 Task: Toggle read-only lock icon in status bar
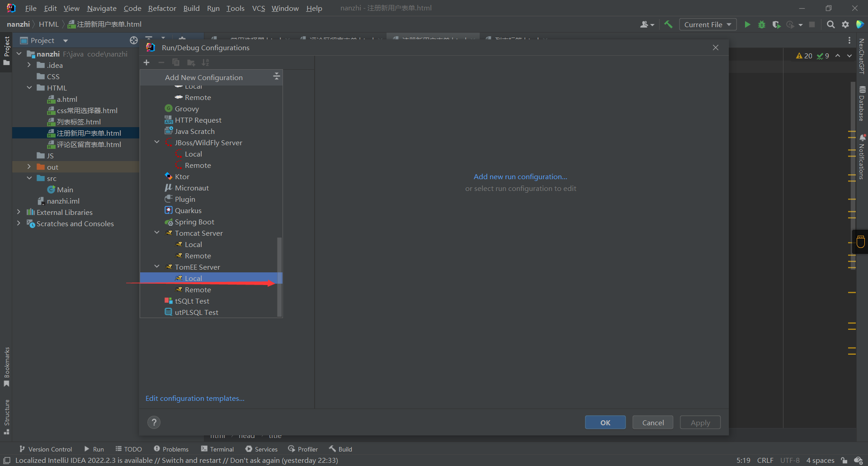tap(844, 461)
